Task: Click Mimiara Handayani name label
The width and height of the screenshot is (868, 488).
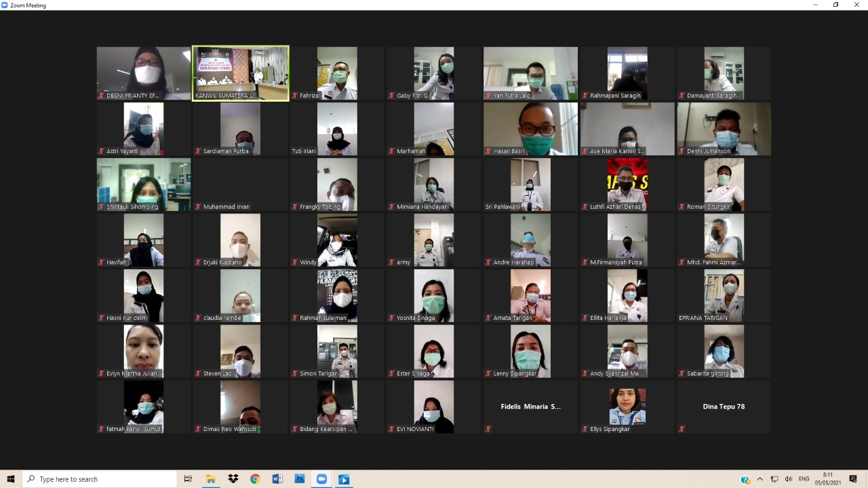Action: (x=422, y=207)
